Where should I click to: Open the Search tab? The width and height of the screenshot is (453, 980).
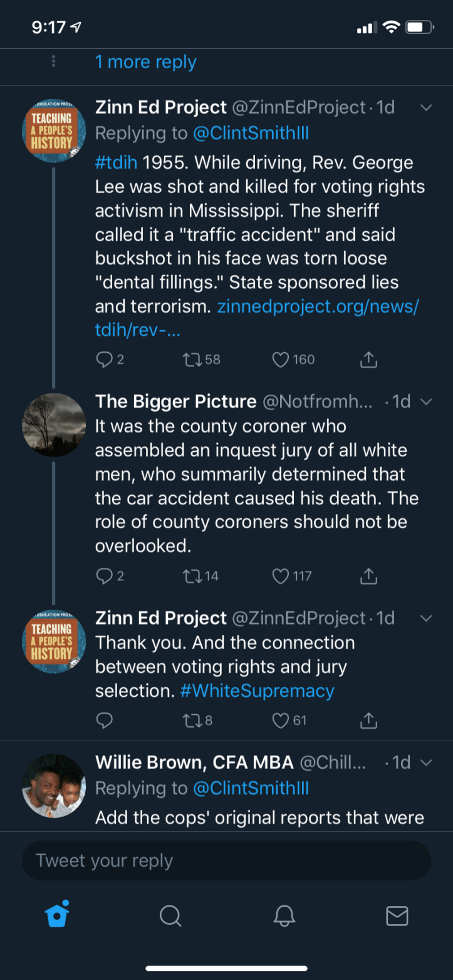click(170, 915)
